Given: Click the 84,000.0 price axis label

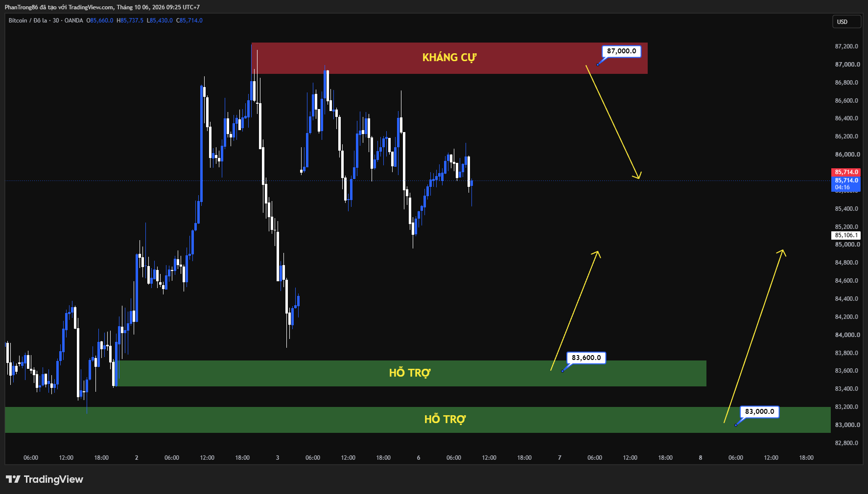Looking at the screenshot, I should point(846,335).
